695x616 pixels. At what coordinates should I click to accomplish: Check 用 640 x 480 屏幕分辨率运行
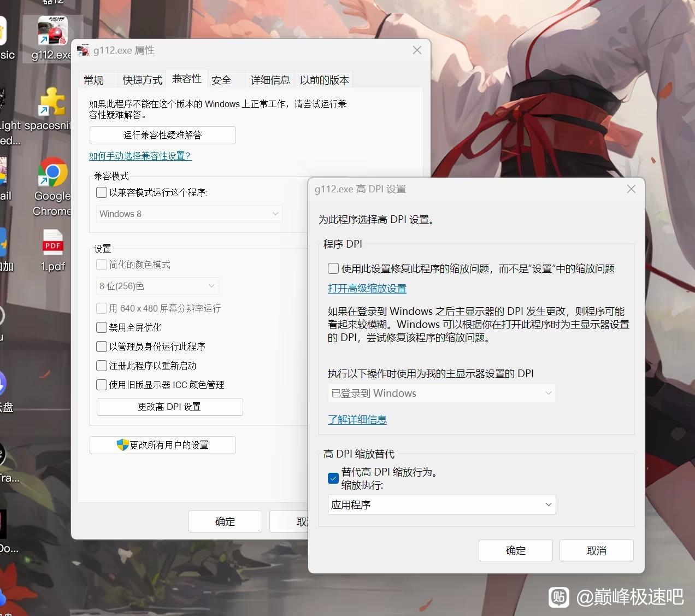[102, 308]
